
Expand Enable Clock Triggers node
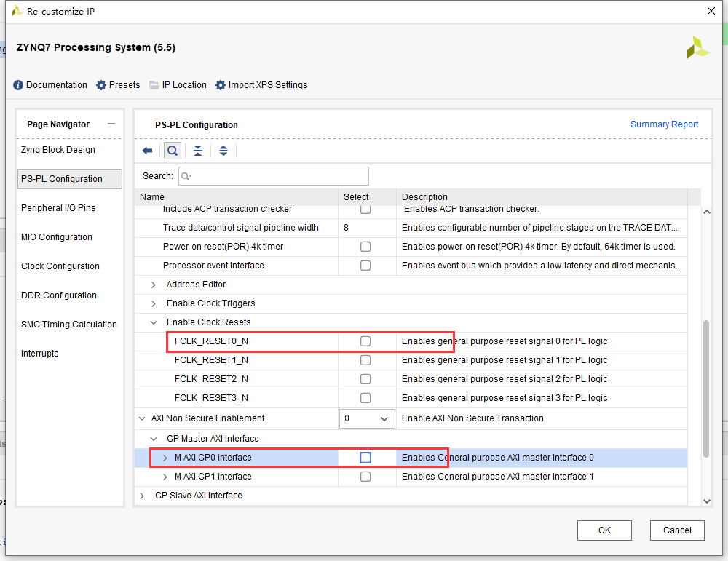point(153,303)
